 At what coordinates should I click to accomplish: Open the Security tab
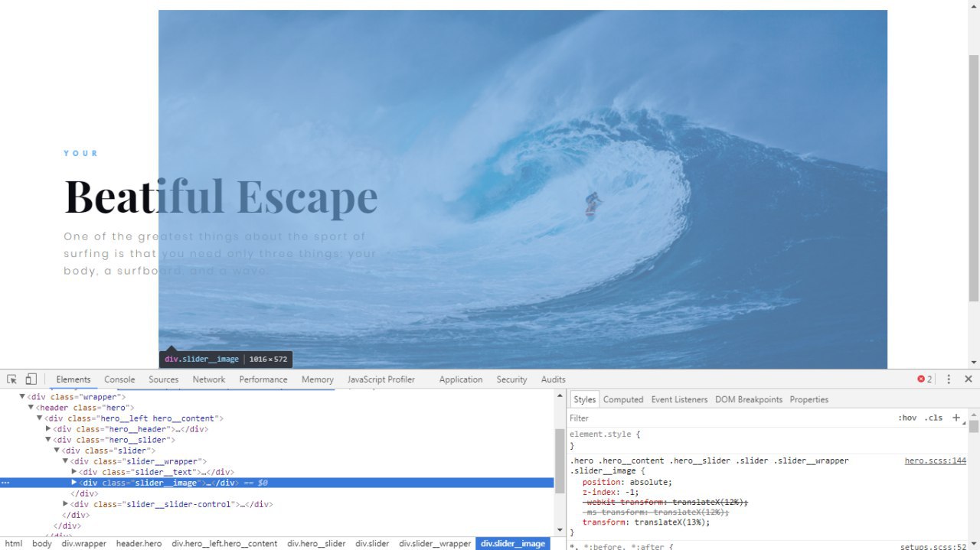(x=511, y=379)
